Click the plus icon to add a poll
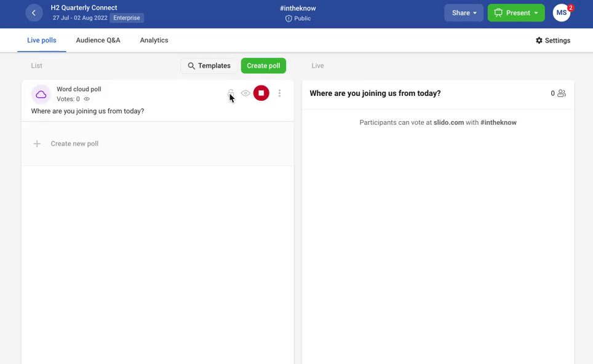The height and width of the screenshot is (364, 593). 37,144
